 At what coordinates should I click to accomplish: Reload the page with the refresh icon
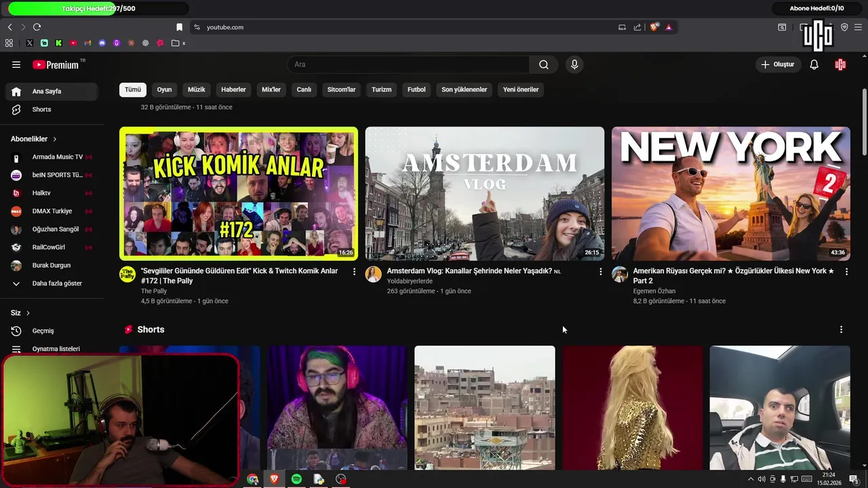[x=37, y=27]
